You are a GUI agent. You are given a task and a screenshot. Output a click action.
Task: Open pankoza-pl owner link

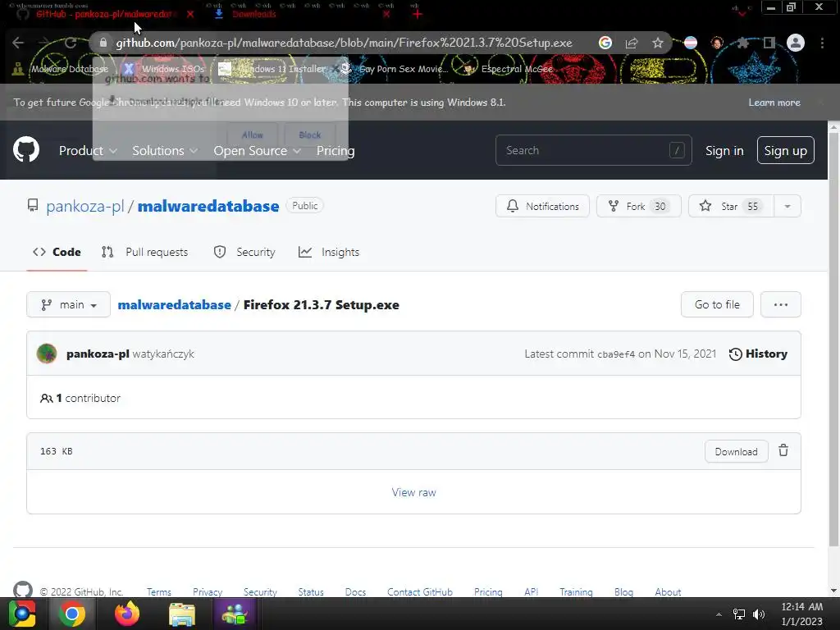(84, 206)
